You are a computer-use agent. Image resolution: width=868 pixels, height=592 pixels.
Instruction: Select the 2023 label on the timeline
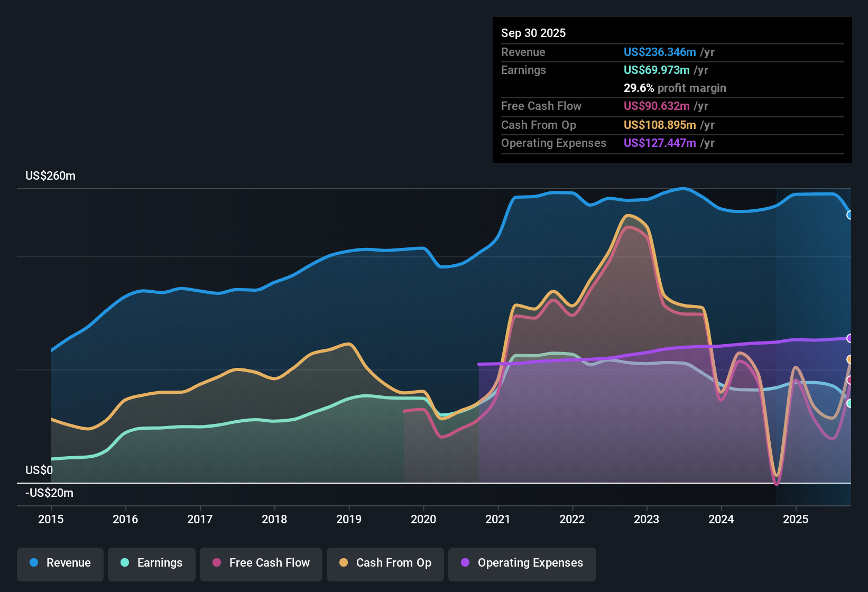(647, 520)
